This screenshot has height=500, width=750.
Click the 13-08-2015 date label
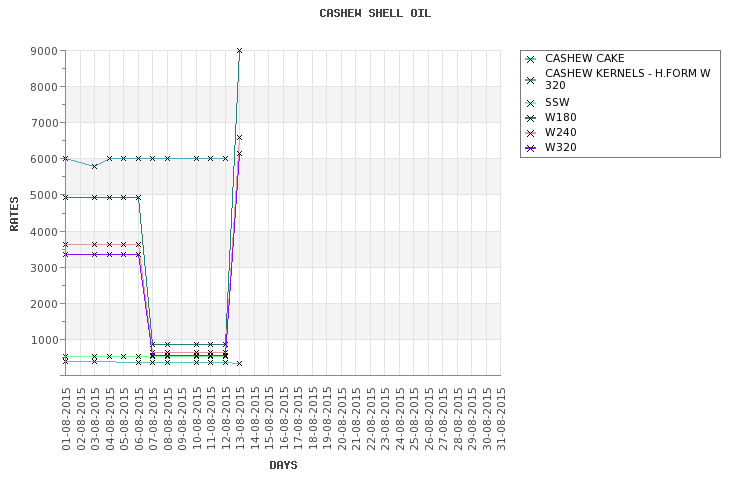[x=240, y=419]
